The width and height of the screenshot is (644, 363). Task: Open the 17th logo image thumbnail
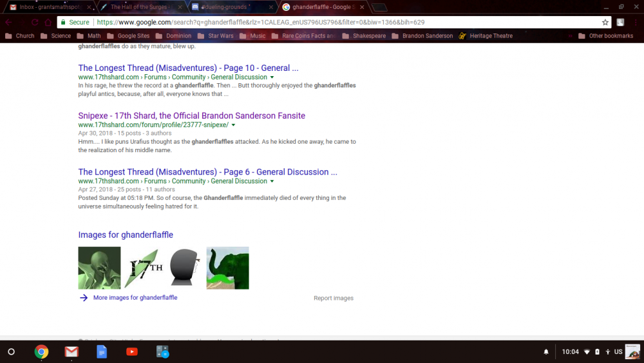pos(144,268)
